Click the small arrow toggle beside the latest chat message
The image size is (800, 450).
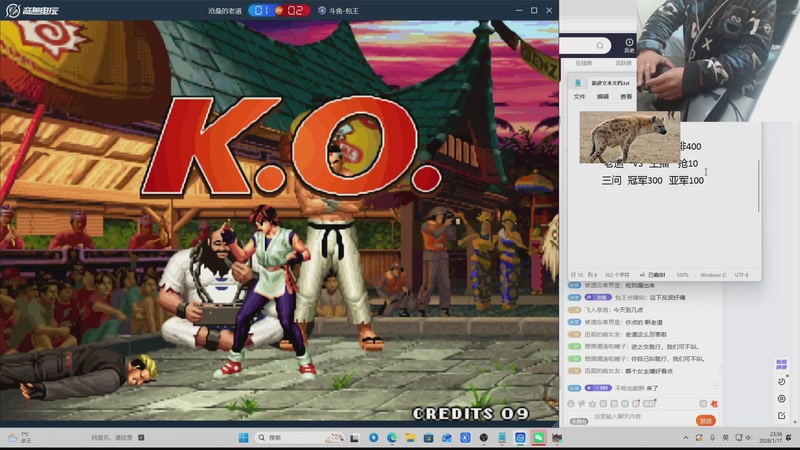tap(716, 387)
